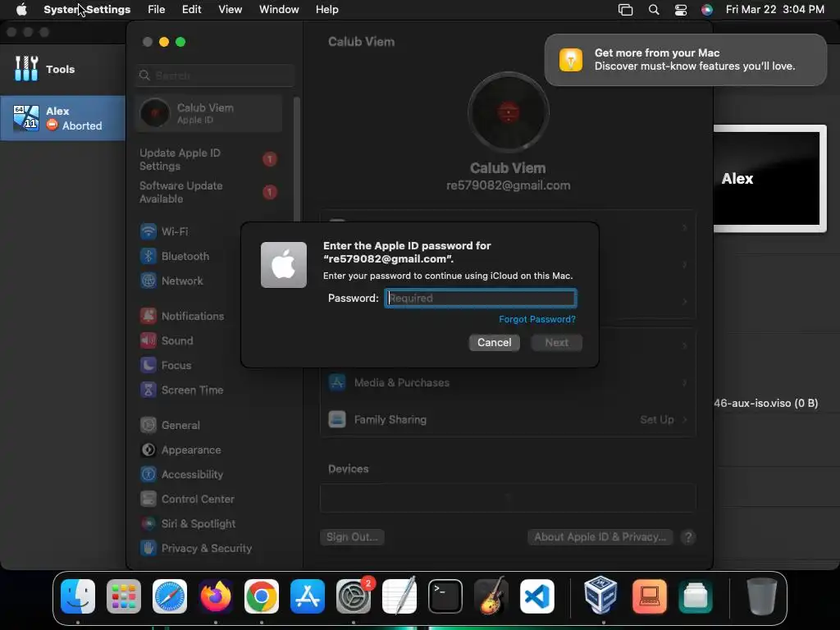The width and height of the screenshot is (840, 630).
Task: Click the Alex VM preview thumbnail
Action: pyautogui.click(x=769, y=178)
